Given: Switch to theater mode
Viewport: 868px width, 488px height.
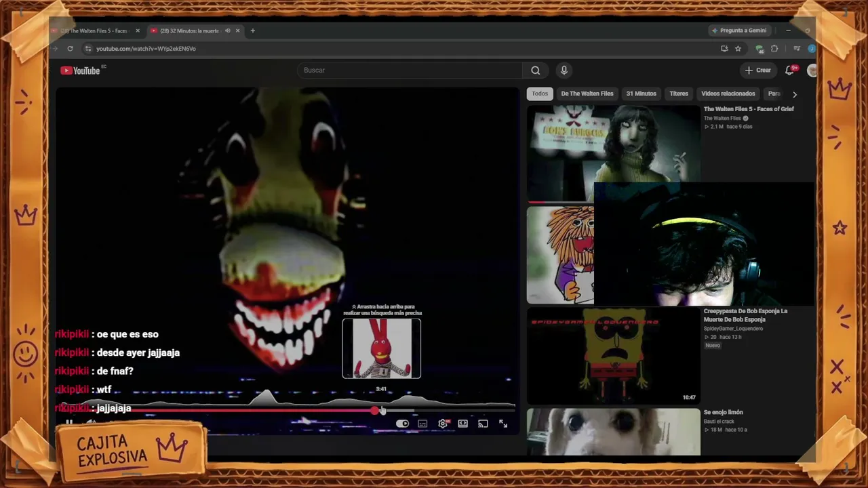Looking at the screenshot, I should point(462,424).
